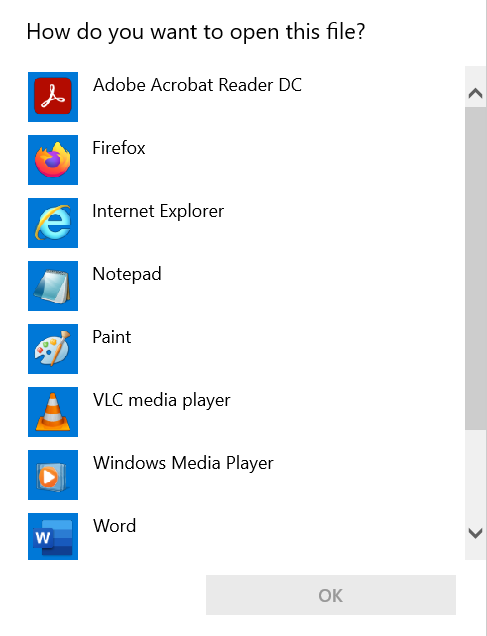487x636 pixels.
Task: Click the Internet Explorer icon
Action: [53, 223]
